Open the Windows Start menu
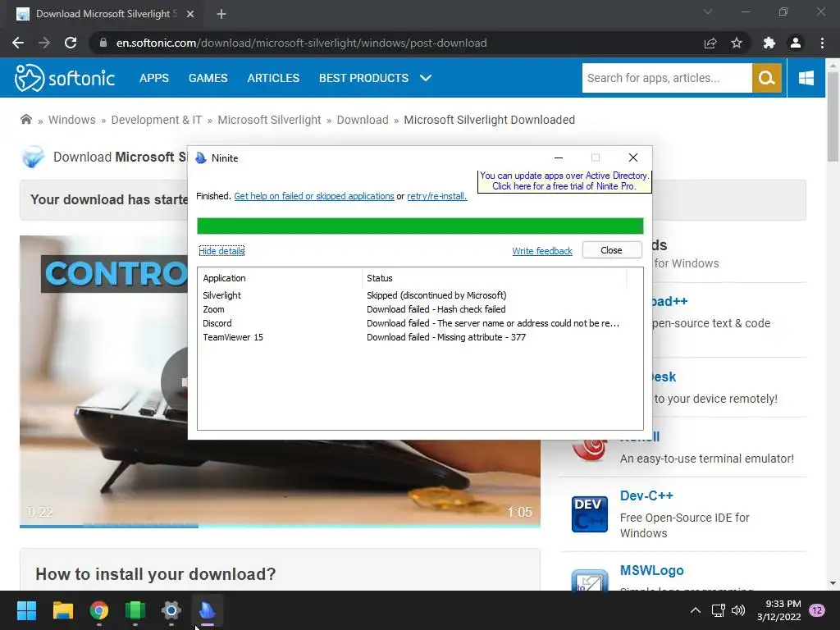This screenshot has width=840, height=630. [26, 610]
